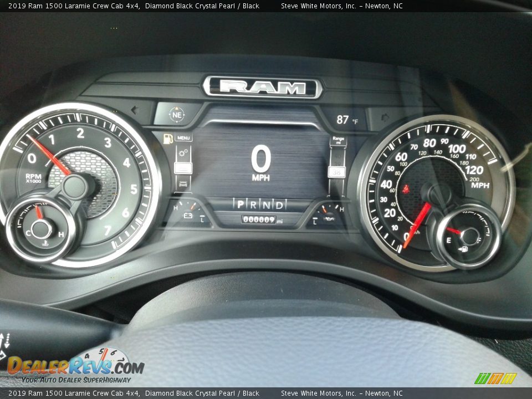Select the P gear indicator
The height and width of the screenshot is (399, 532).
[x=240, y=204]
